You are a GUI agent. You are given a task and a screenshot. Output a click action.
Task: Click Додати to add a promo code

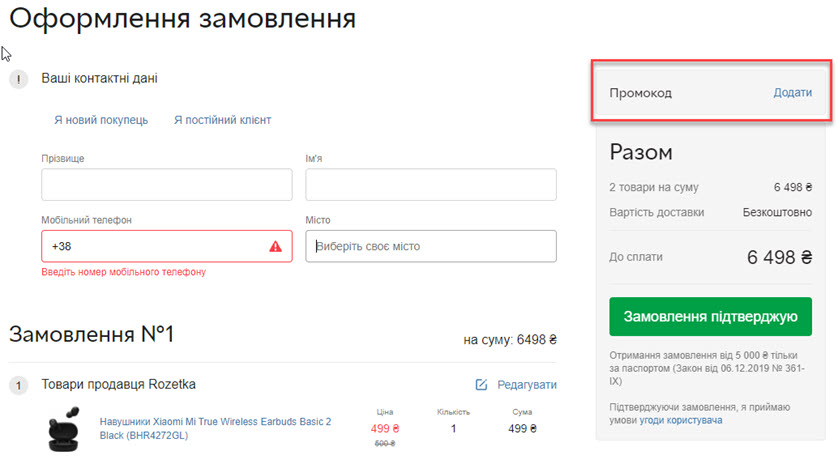pos(793,92)
